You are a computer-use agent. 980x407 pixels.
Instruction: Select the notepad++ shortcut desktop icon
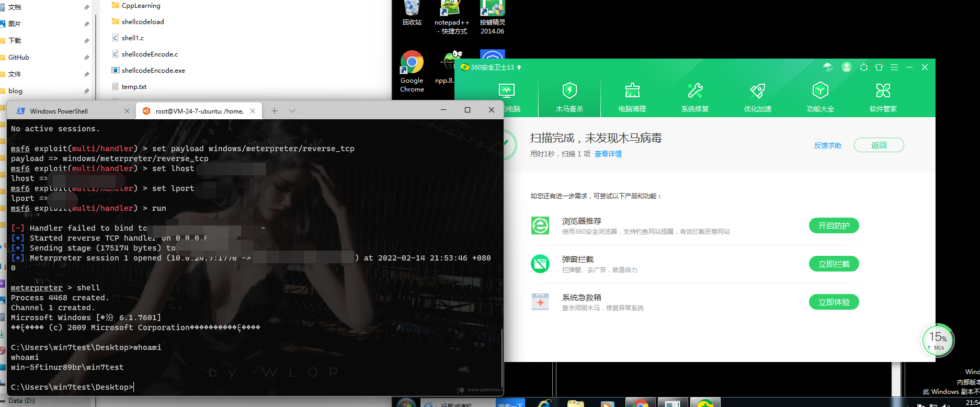[x=451, y=18]
